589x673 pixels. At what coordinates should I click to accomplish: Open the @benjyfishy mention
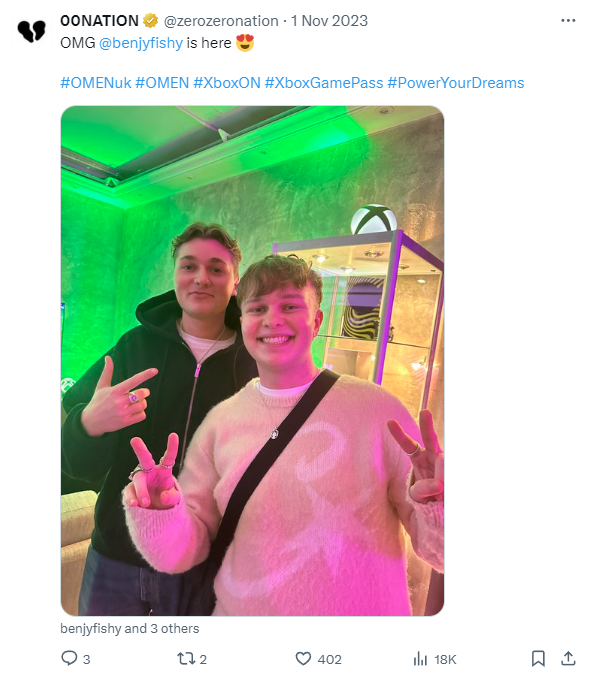pyautogui.click(x=141, y=43)
